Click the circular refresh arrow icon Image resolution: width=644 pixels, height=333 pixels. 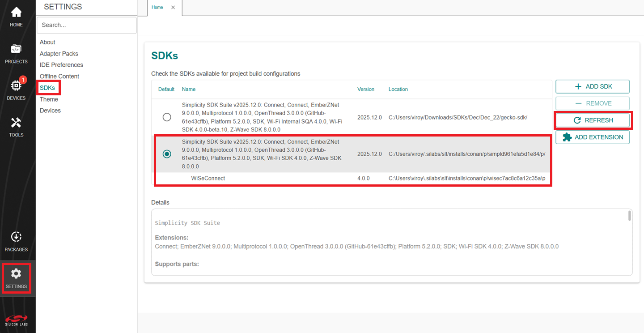point(578,120)
